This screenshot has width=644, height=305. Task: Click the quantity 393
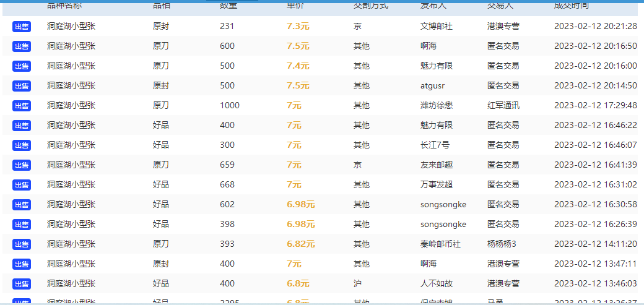227,244
